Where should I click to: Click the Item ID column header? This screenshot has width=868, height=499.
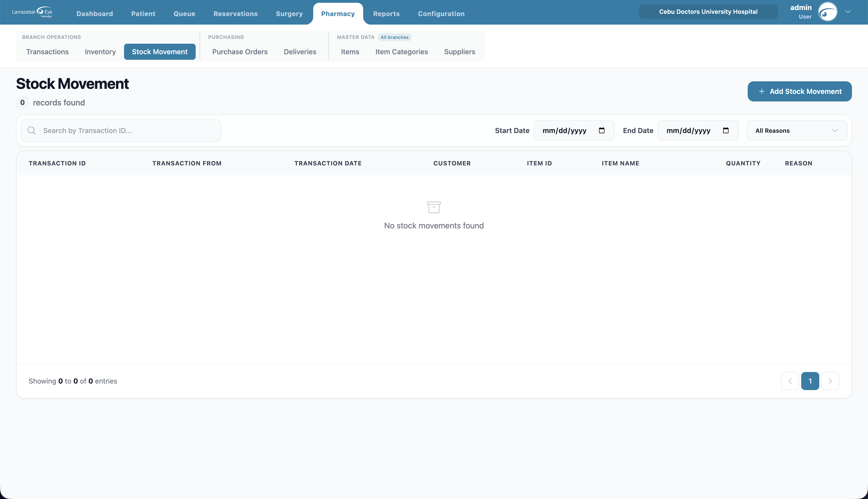(539, 163)
